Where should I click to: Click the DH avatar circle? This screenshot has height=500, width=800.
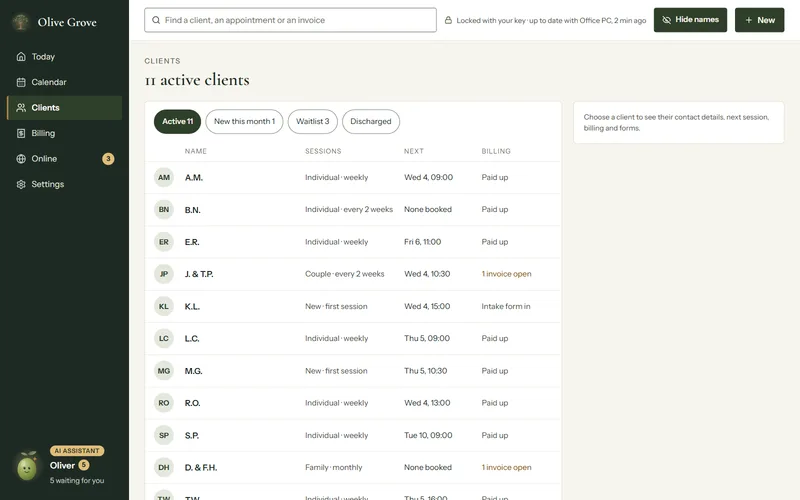pyautogui.click(x=164, y=467)
